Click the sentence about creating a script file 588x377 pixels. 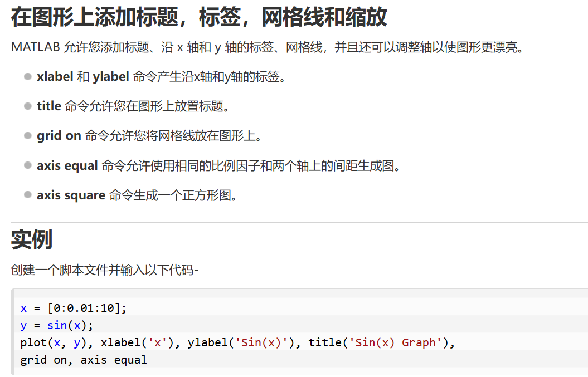104,270
